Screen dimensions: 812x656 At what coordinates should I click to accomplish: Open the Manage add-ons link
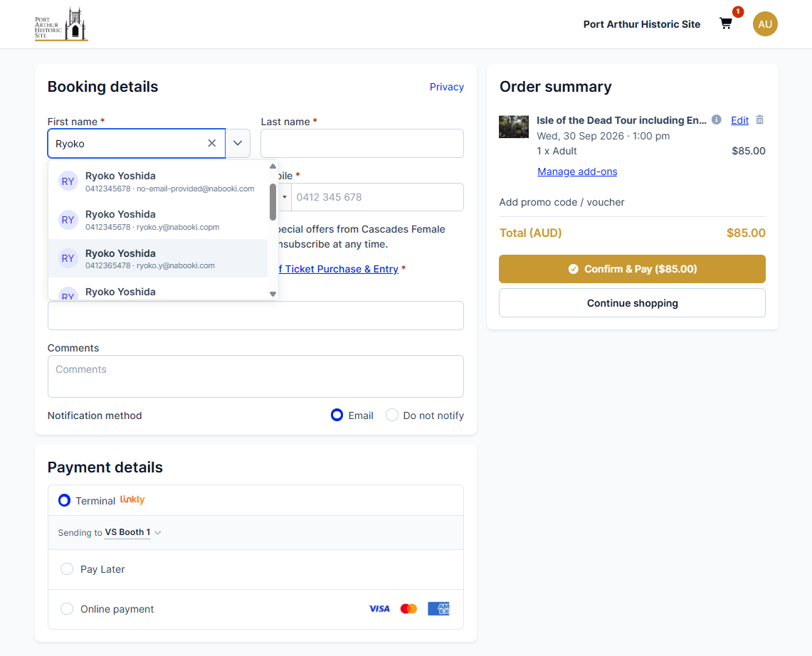pyautogui.click(x=577, y=171)
